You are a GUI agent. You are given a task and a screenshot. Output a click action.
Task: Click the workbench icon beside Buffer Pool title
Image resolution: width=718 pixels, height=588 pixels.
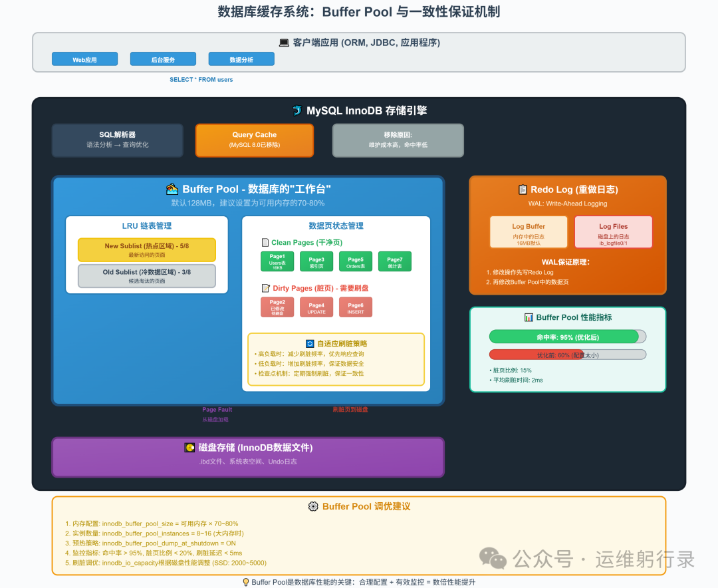(172, 188)
